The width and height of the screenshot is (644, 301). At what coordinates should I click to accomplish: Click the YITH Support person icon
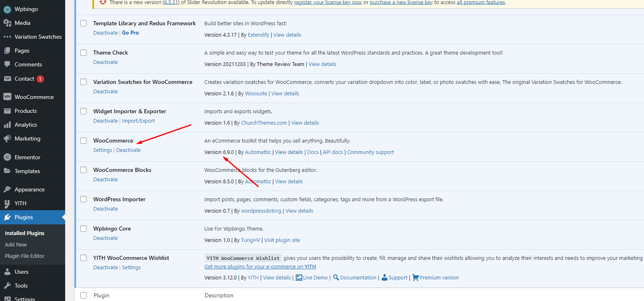[384, 277]
